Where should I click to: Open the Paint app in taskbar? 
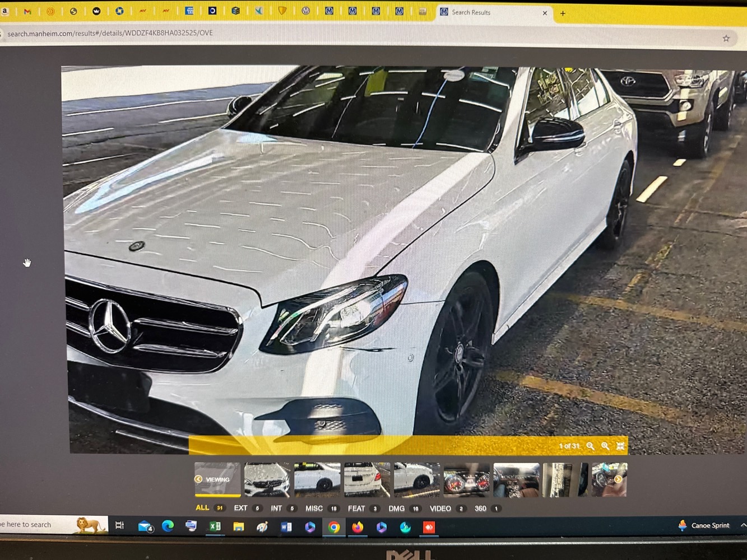point(262,526)
